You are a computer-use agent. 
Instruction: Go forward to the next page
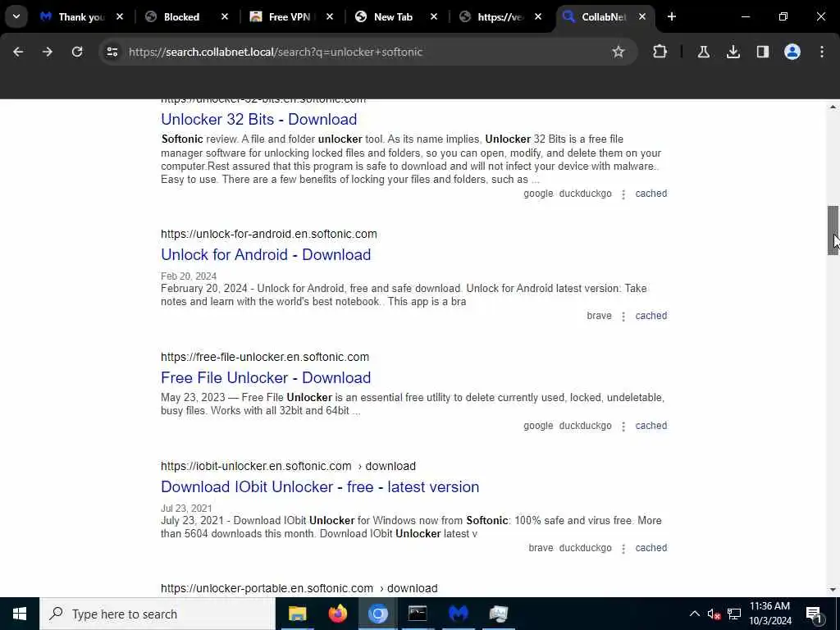(x=48, y=52)
